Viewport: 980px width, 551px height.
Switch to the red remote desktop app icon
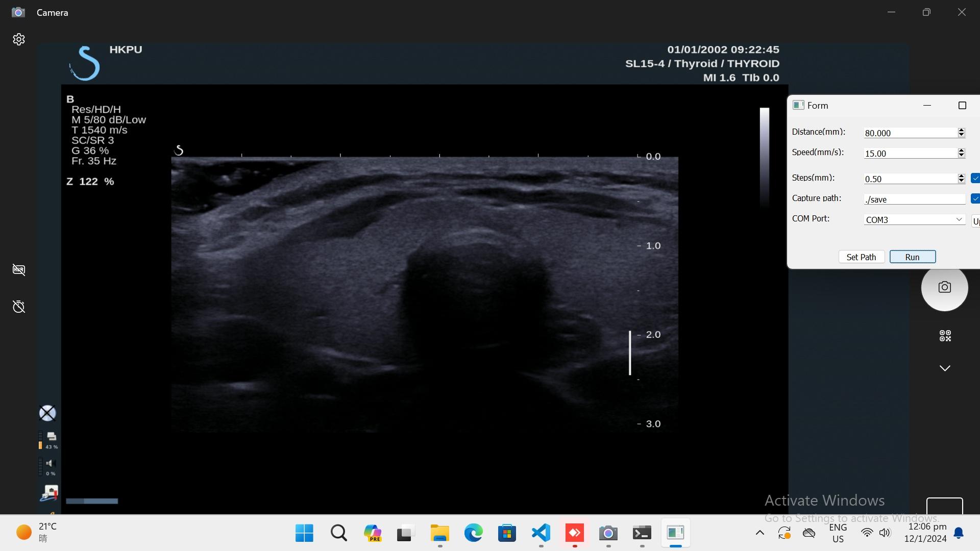(575, 533)
